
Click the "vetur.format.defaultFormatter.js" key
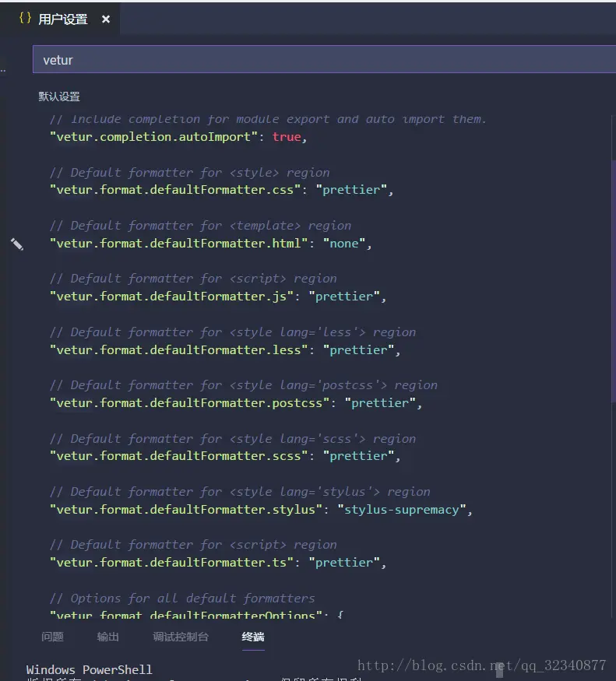pos(171,297)
